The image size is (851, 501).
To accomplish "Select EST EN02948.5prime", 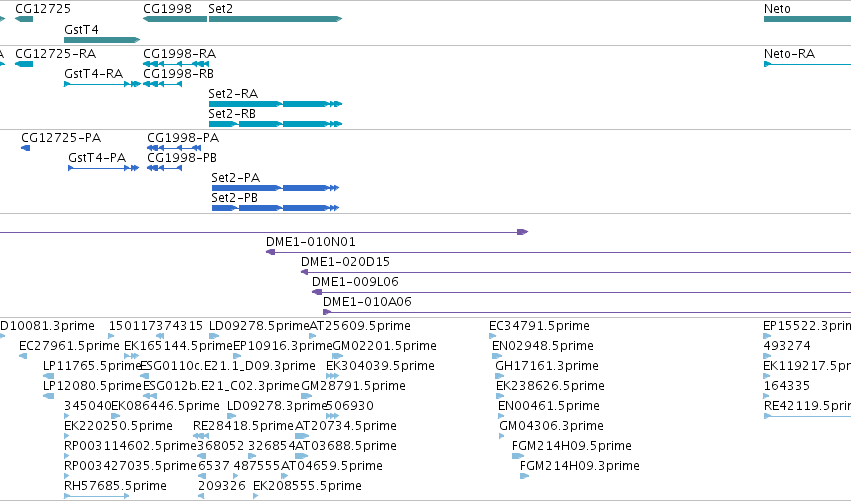I will (543, 346).
